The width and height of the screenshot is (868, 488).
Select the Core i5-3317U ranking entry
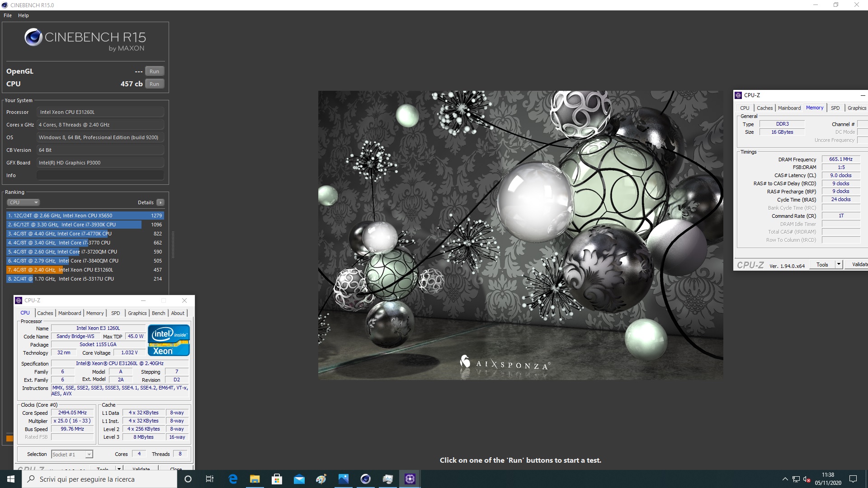[x=85, y=279]
